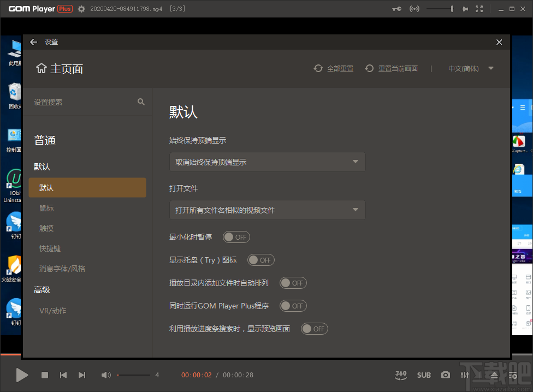The height and width of the screenshot is (392, 533).
Task: Click the broadcast/streaming icon in title bar
Action: point(414,9)
